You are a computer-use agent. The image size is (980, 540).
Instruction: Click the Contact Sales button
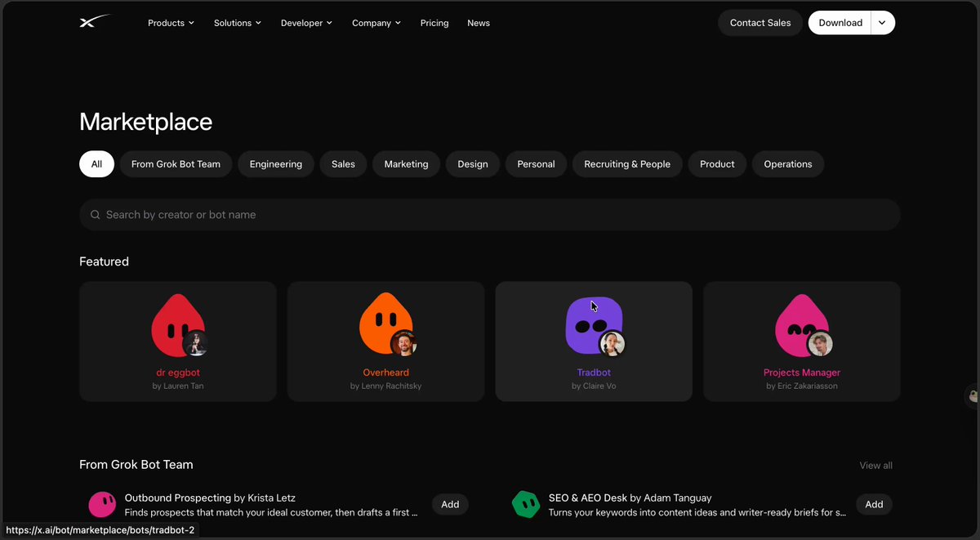(x=760, y=23)
